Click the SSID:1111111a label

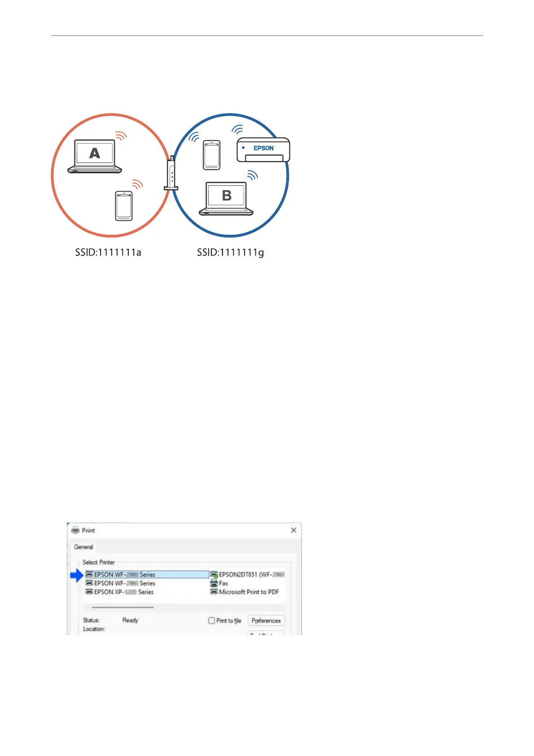click(108, 252)
